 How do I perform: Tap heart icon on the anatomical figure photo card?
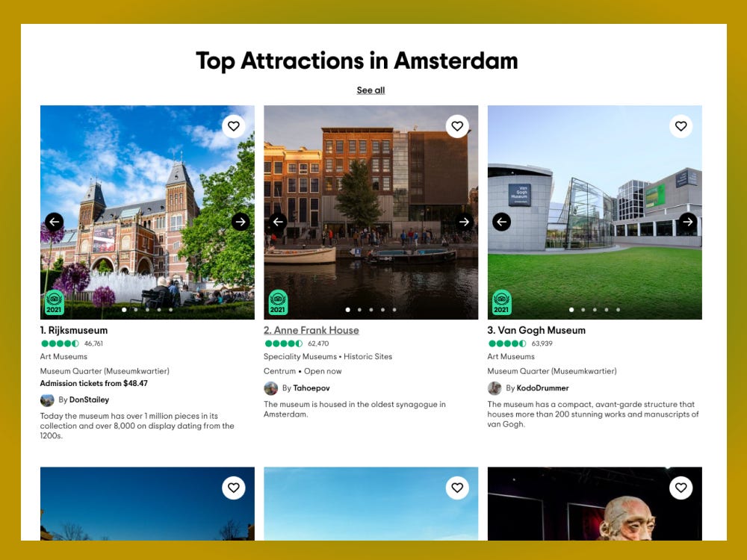coord(681,488)
